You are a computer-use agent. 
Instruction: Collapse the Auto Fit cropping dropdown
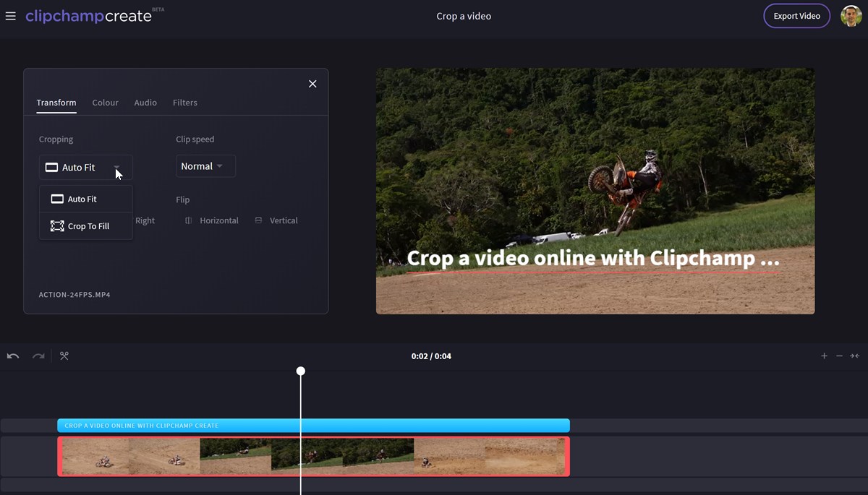(86, 167)
